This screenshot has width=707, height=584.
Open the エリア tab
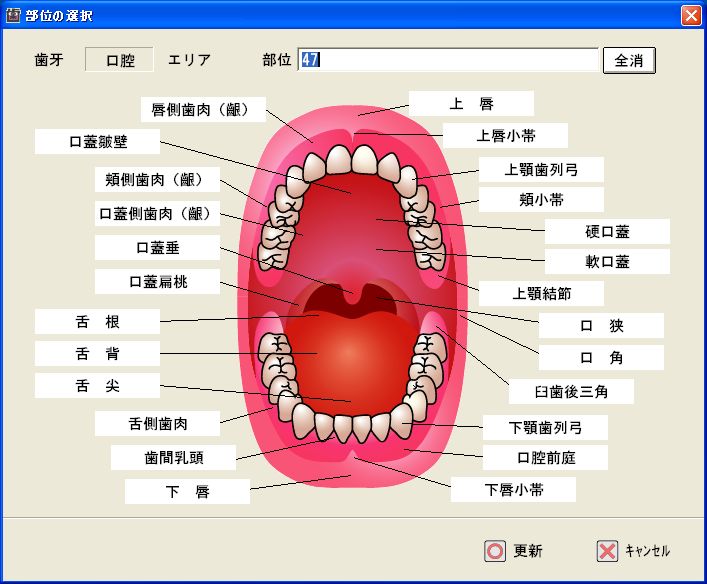189,60
